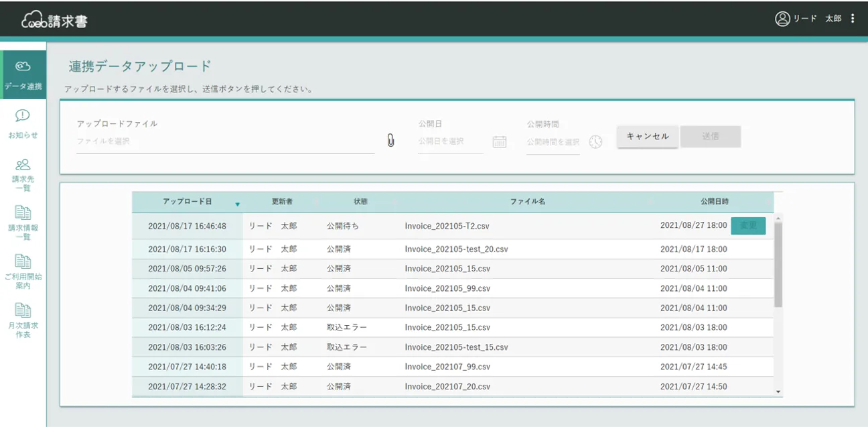Screen dimensions: 868x427
Task: Click the paperclip attach file icon
Action: (390, 141)
